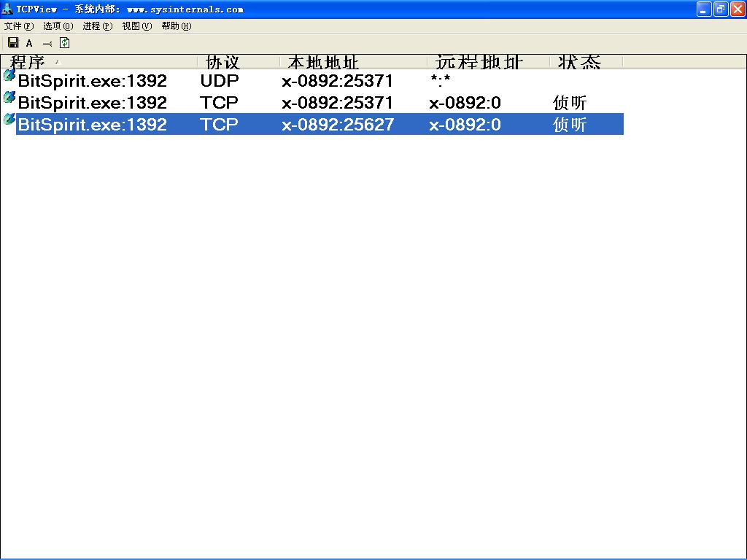Click the BitSpirit icon in the highlighted 25627 row
The width and height of the screenshot is (747, 560).
tap(9, 119)
